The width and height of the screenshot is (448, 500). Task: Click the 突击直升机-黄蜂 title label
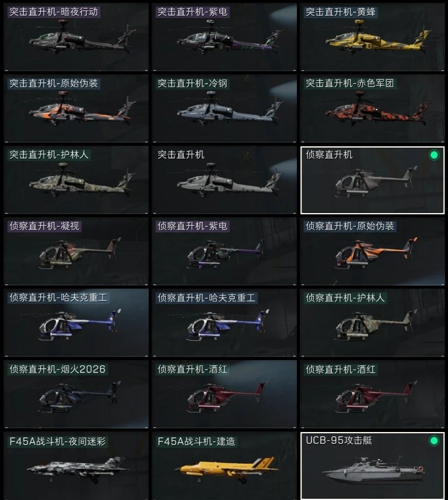click(341, 12)
